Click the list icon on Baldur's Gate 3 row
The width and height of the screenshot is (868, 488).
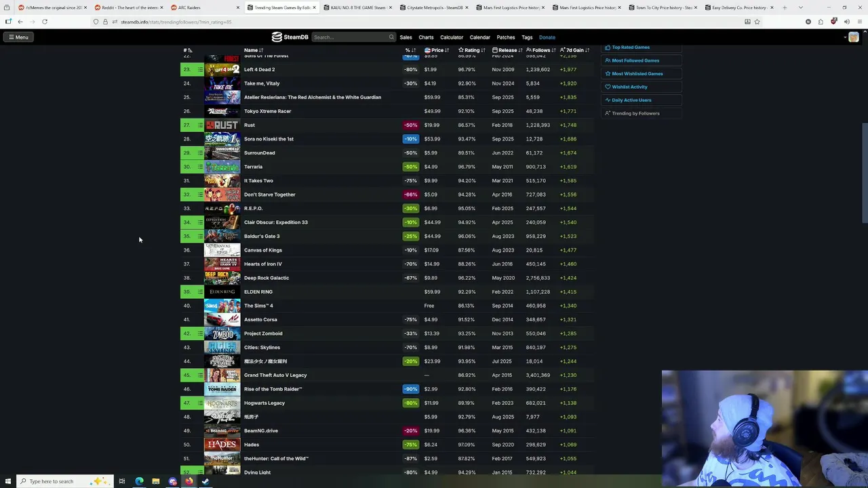200,237
